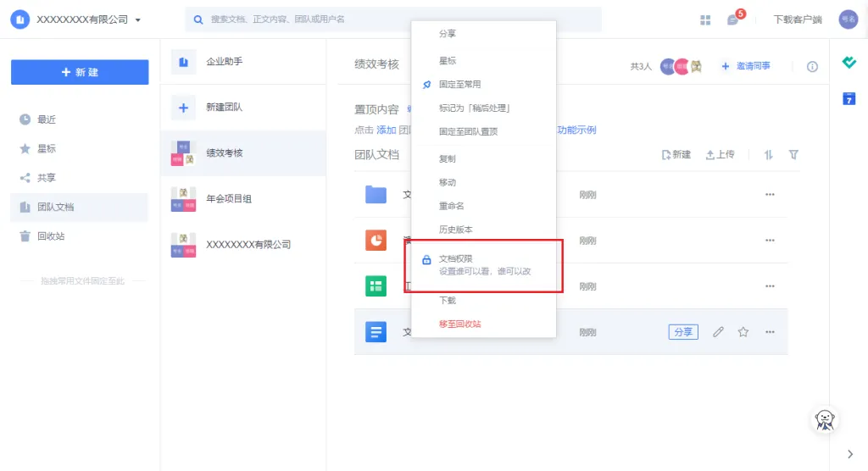Viewport: 868px width, 471px height.
Task: Open the apps grid icon
Action: pos(705,20)
